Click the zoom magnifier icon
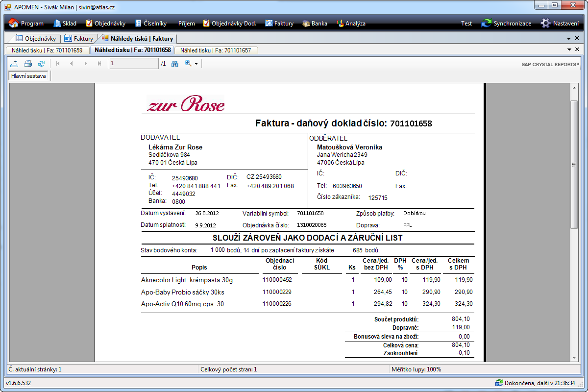The width and height of the screenshot is (588, 392). (x=188, y=63)
